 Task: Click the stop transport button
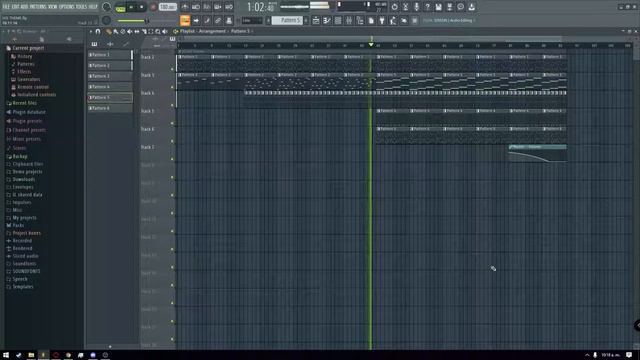[x=142, y=7]
